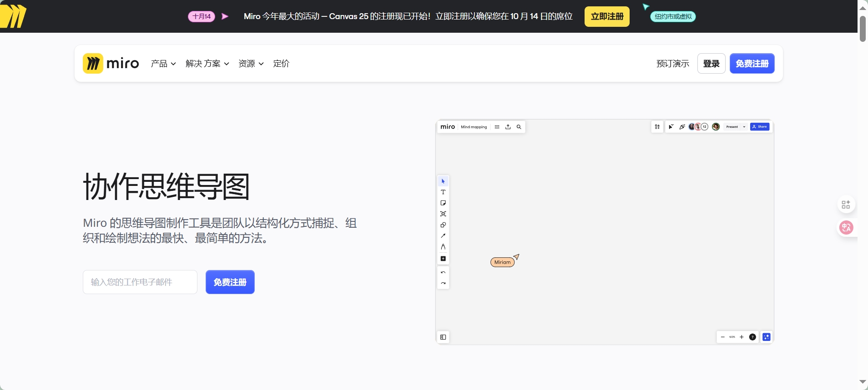Click the zoom-in plus button
The width and height of the screenshot is (868, 390).
coord(742,337)
